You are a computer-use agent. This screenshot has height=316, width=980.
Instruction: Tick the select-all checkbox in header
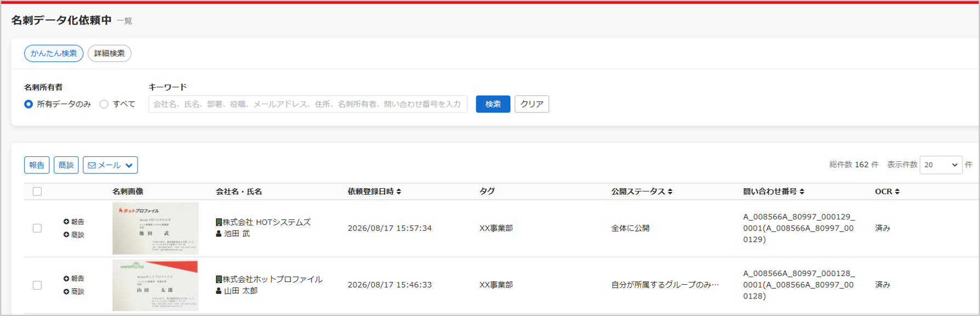pos(37,191)
